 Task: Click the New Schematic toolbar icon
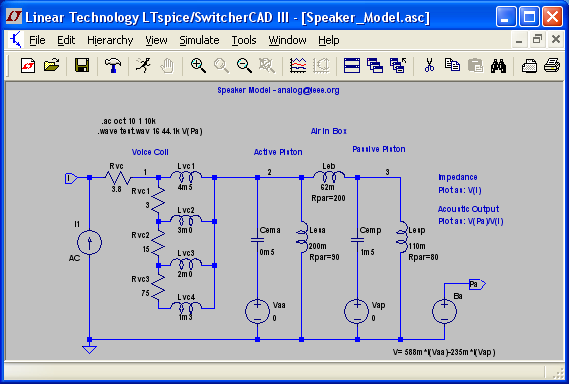pyautogui.click(x=28, y=66)
